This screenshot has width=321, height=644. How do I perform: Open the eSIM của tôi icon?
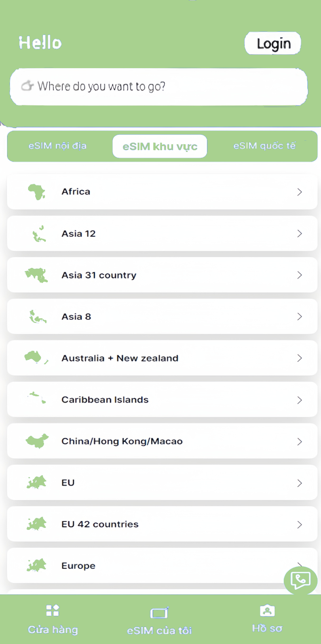coord(160,613)
